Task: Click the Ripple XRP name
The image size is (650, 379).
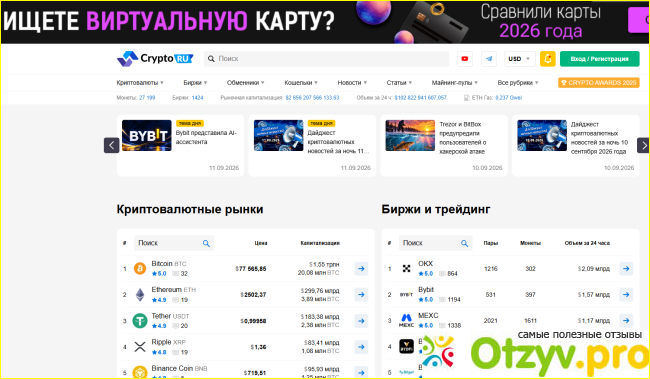Action: pyautogui.click(x=168, y=342)
